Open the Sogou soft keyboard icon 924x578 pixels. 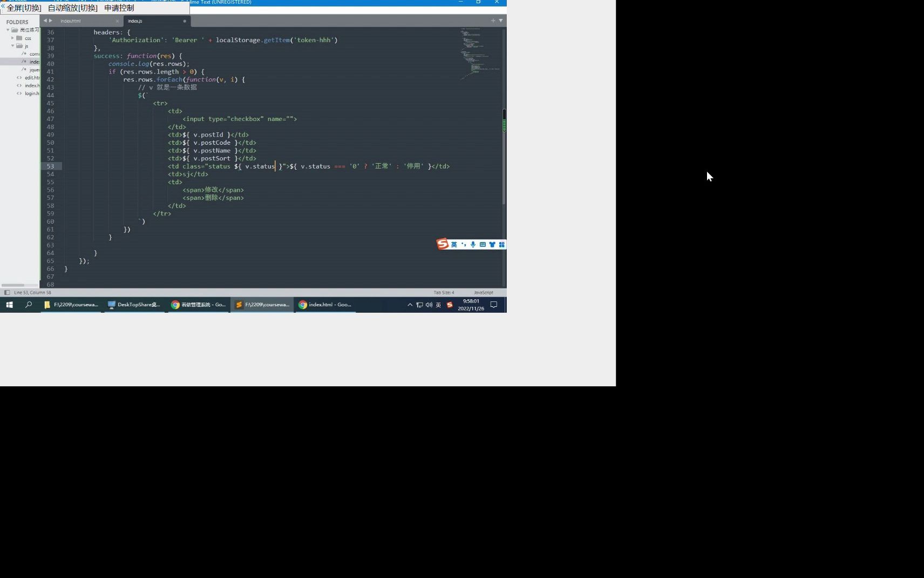(x=483, y=245)
